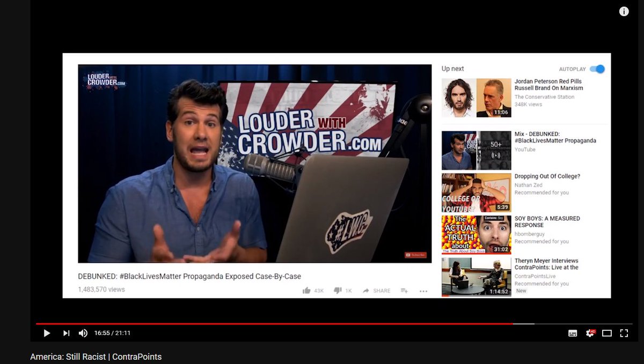The image size is (644, 364).
Task: Open Dropping Out Of College thumbnail
Action: pos(477,192)
